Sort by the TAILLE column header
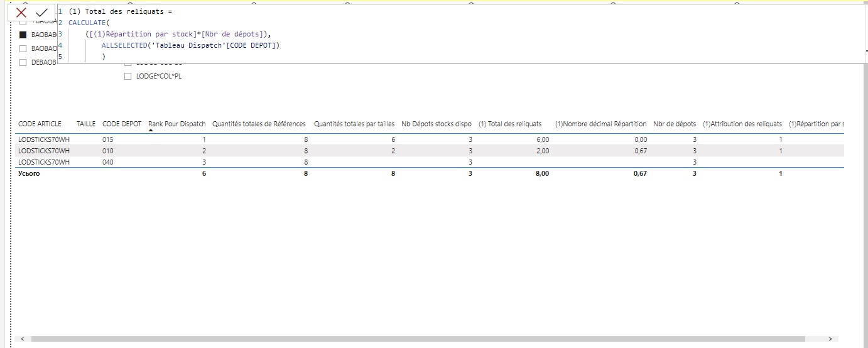Viewport: 868px width, 348px height. [86, 124]
